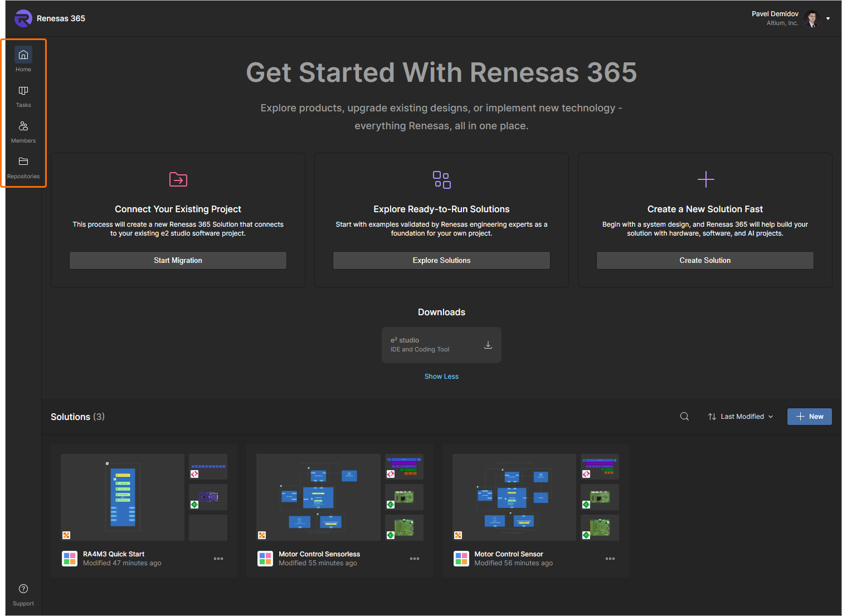The image size is (842, 616).
Task: Click the Explore Solutions button
Action: point(442,260)
